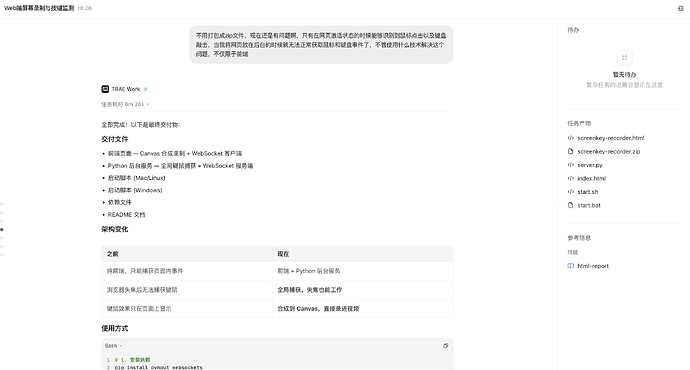Click the file icon next to screenkey-recorder.zip
Screen dimensions: 690x370
pos(571,151)
